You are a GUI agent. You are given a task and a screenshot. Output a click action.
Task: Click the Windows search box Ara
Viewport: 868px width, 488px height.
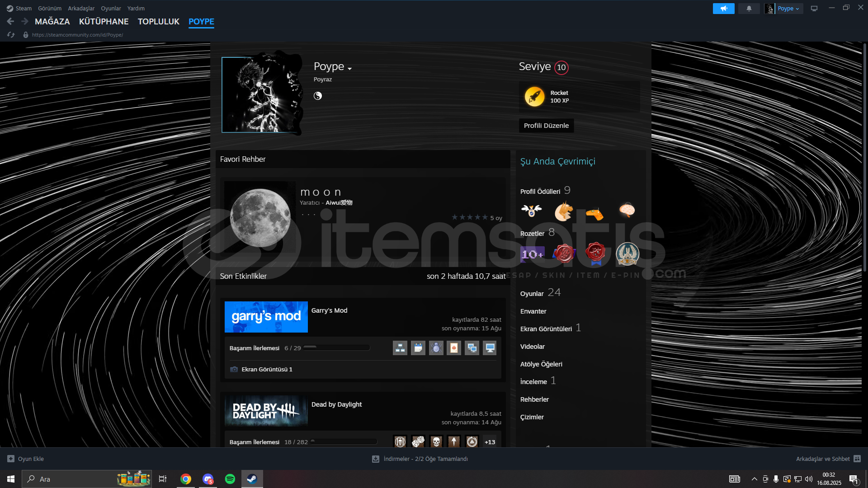click(x=87, y=479)
